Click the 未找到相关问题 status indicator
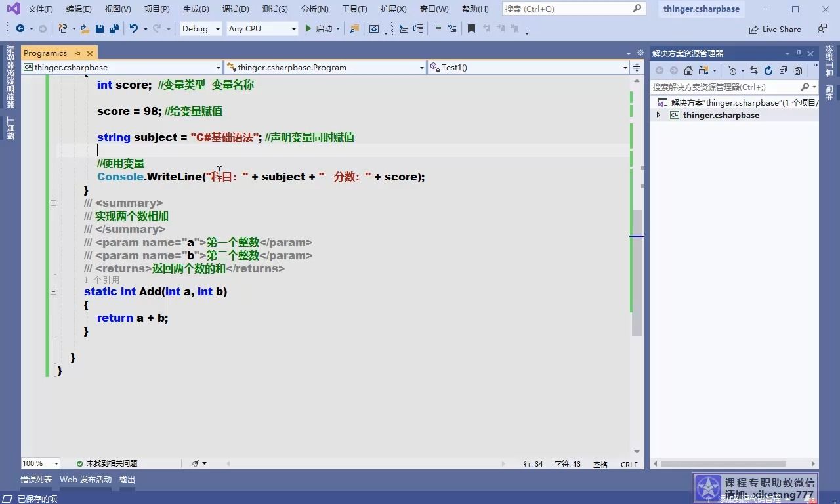Viewport: 840px width, 504px height. pyautogui.click(x=107, y=463)
